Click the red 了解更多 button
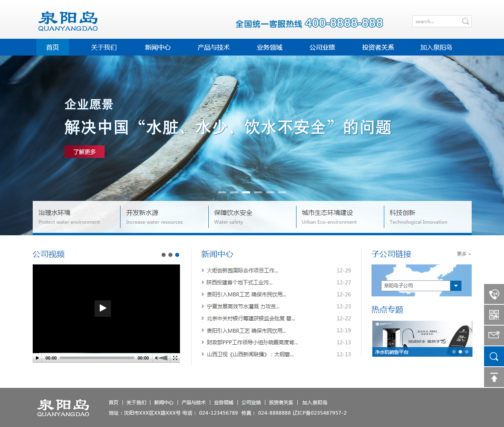 coord(85,152)
